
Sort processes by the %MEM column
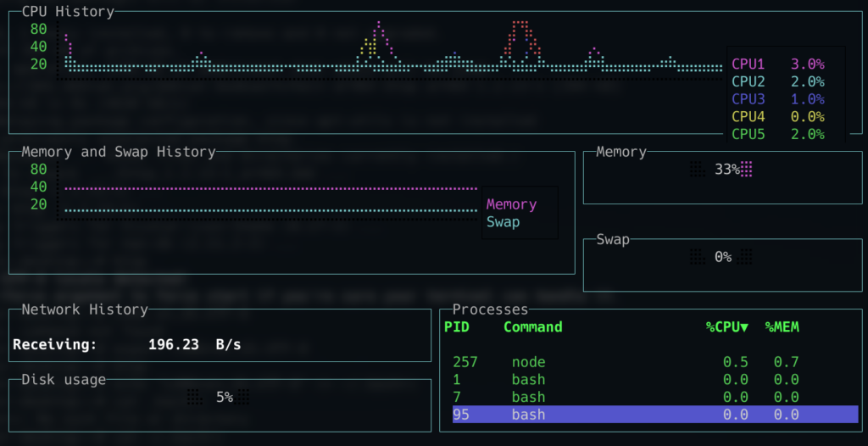click(x=782, y=327)
